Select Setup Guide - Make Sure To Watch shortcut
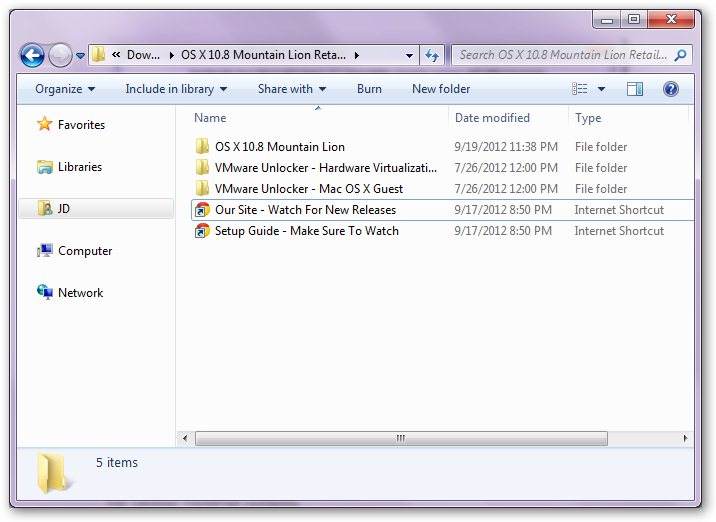 [306, 231]
